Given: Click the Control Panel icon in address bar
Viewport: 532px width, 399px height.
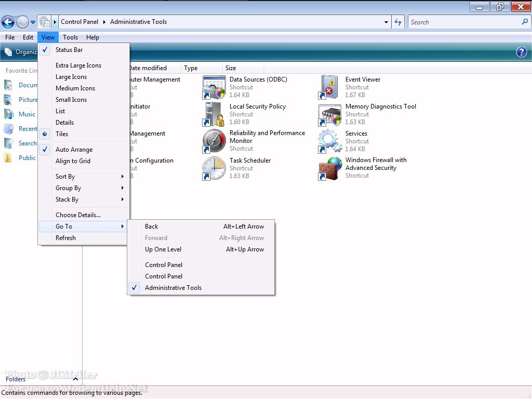Looking at the screenshot, I should point(45,22).
